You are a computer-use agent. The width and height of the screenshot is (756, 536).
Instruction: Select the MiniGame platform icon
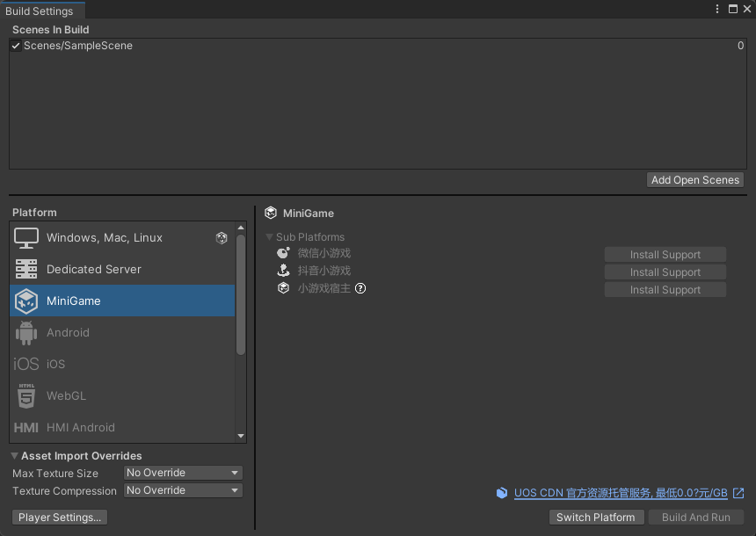point(26,301)
